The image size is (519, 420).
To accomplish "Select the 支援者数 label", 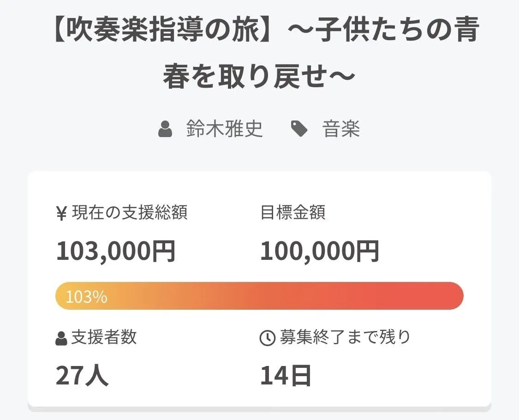I will [x=104, y=337].
